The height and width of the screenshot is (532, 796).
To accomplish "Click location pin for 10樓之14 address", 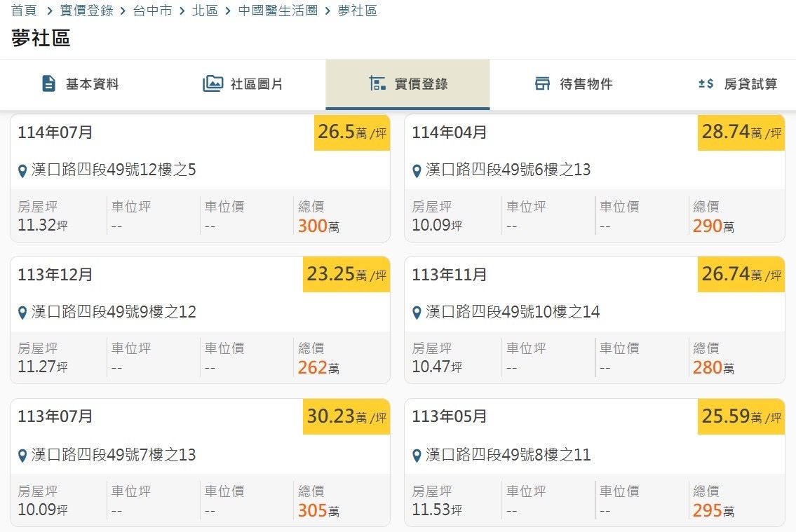I will coord(417,313).
